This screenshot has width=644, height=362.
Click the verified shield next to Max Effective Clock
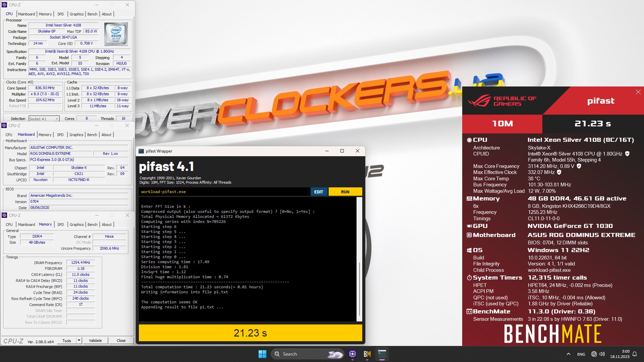[x=559, y=172]
